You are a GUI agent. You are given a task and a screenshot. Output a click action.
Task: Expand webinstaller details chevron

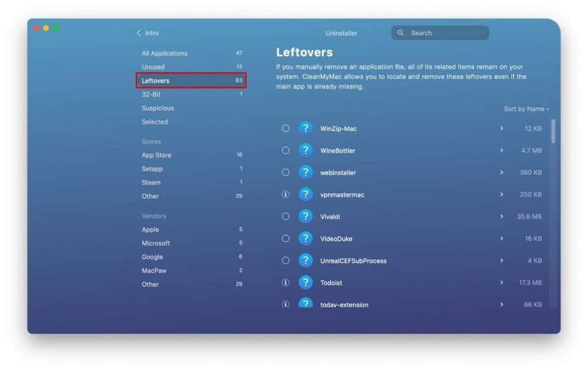(x=501, y=172)
